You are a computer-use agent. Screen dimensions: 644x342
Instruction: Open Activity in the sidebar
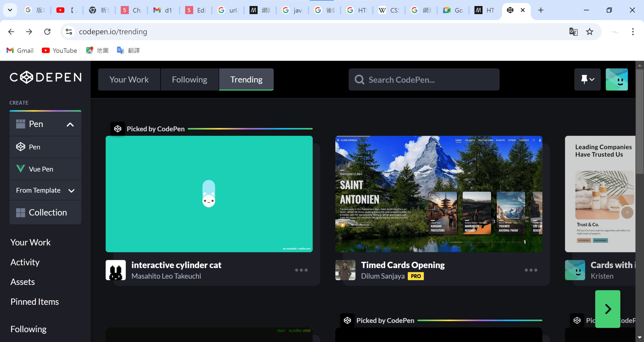point(25,262)
